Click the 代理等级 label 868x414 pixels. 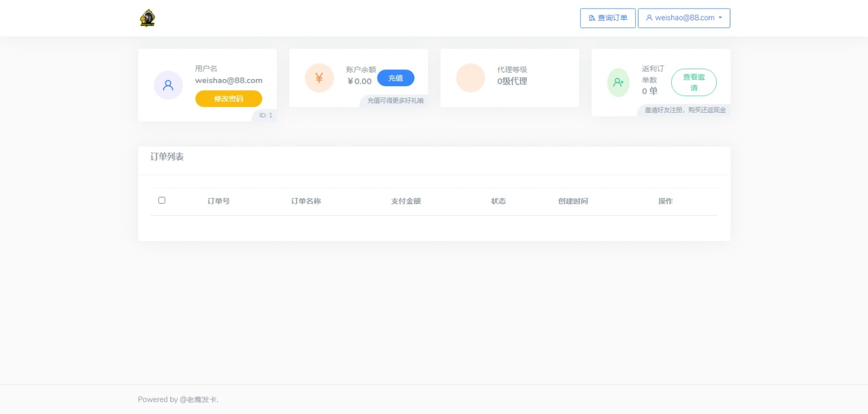512,69
